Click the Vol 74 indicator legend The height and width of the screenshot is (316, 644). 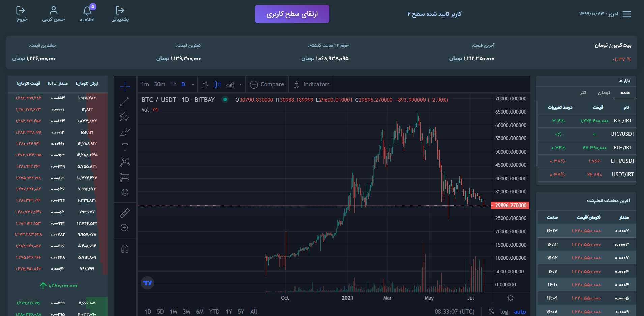coord(150,110)
